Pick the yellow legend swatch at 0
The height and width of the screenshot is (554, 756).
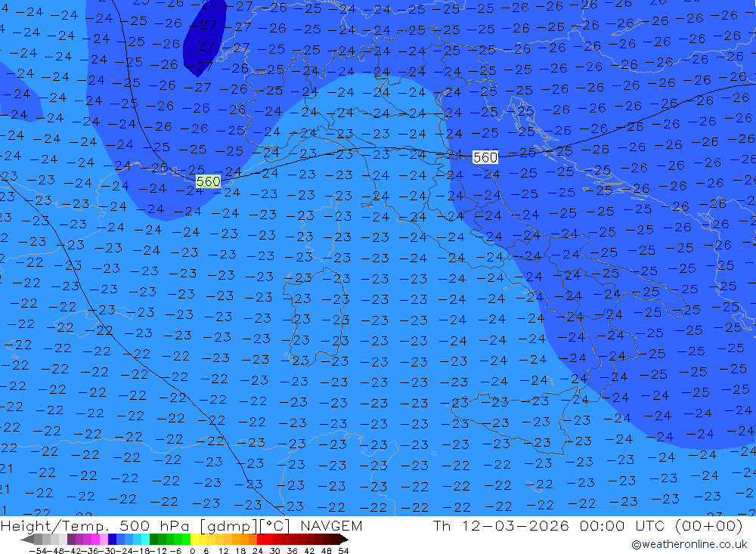point(194,540)
